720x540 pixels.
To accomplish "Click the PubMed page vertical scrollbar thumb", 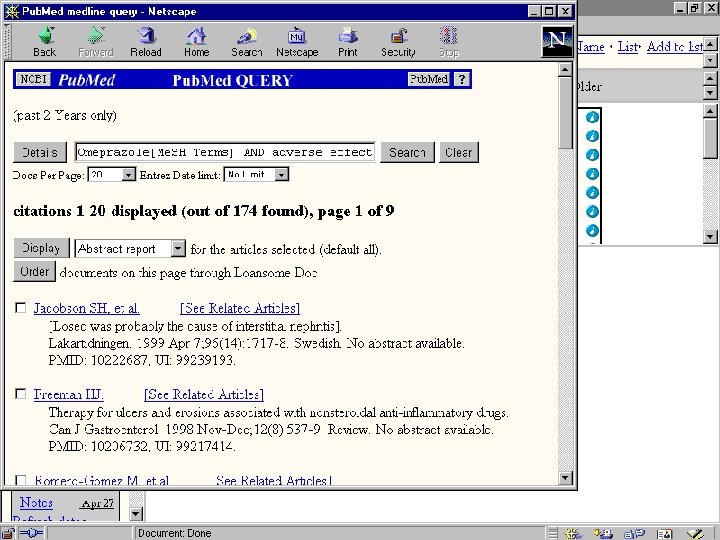I will (x=565, y=113).
